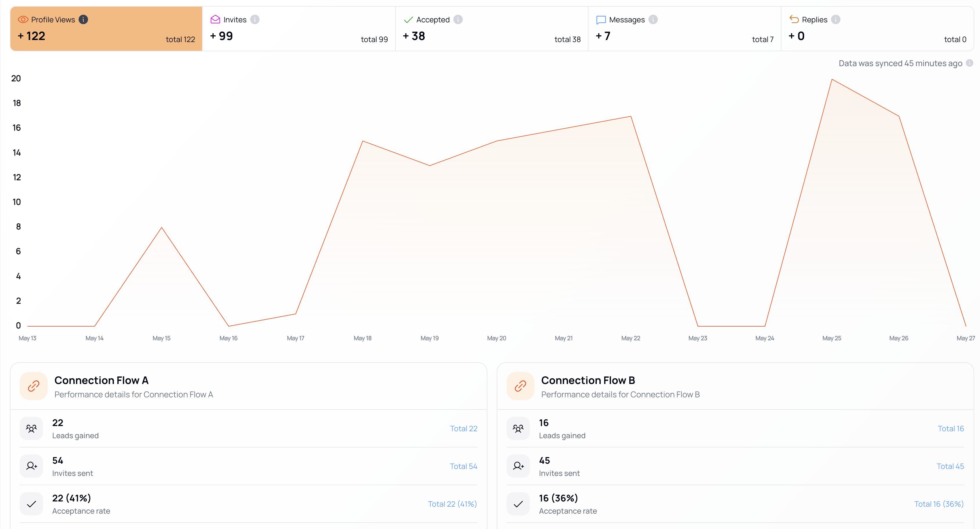Screen dimensions: 980x529
Task: Click the Connection Flow B heading
Action: coord(588,381)
